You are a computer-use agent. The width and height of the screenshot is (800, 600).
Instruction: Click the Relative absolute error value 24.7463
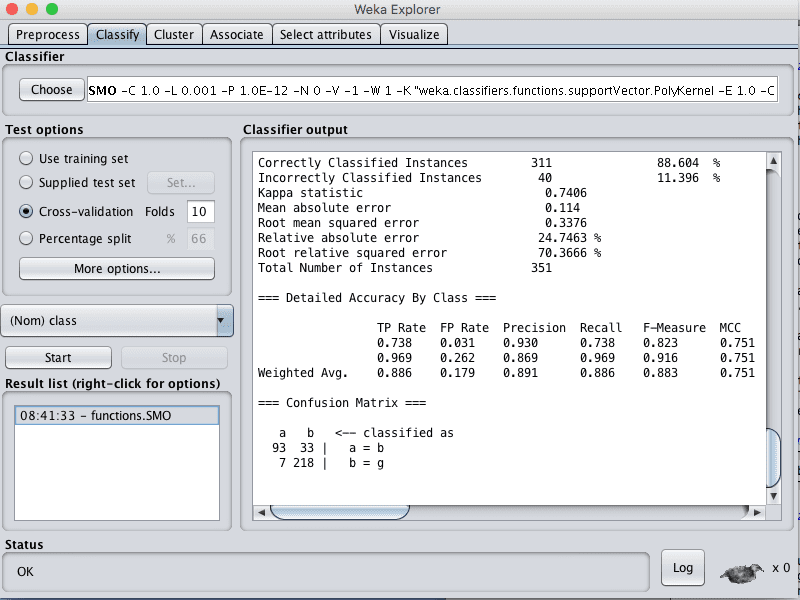click(x=562, y=238)
